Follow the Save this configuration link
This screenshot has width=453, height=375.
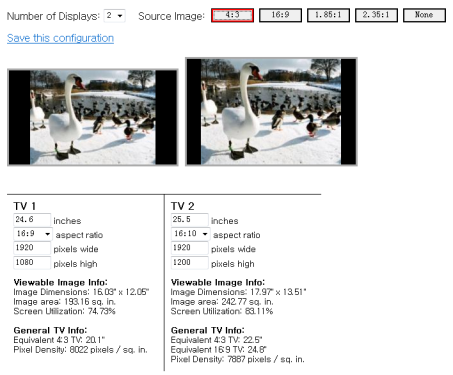[x=60, y=38]
